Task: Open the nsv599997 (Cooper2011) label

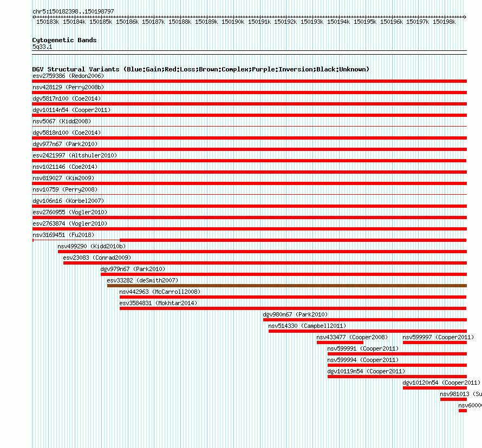Action: point(438,337)
